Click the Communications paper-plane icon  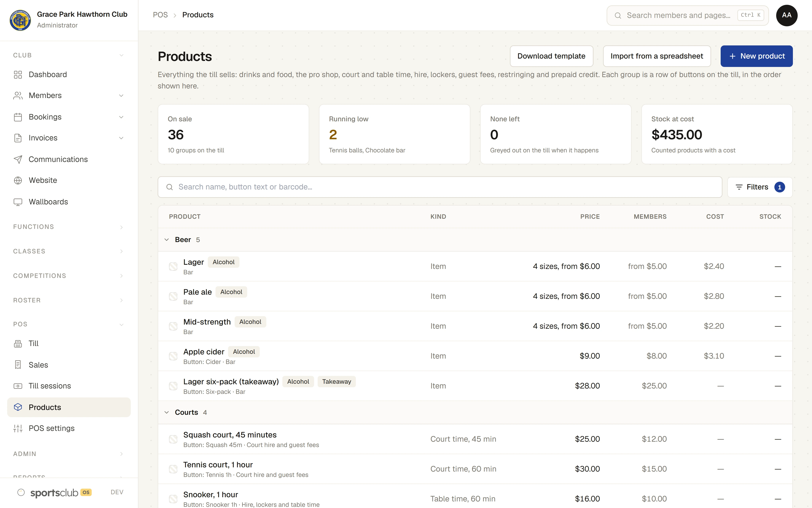click(18, 159)
